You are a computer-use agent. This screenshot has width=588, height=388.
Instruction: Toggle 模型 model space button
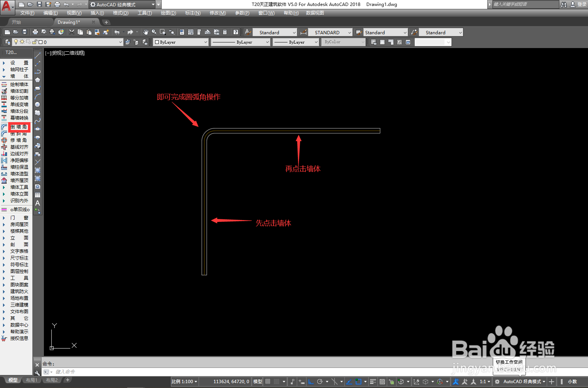pos(258,382)
